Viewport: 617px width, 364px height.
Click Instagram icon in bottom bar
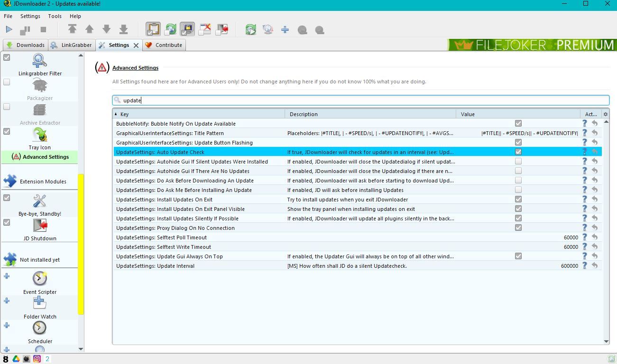[37, 359]
